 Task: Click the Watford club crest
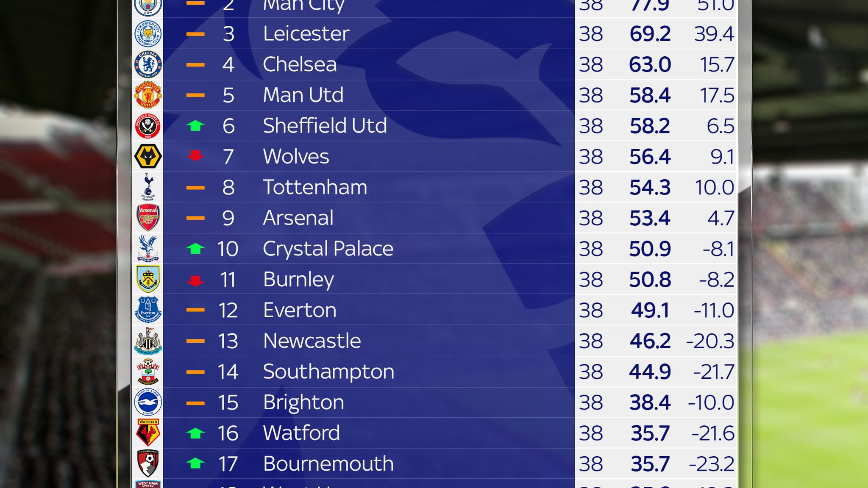tap(148, 433)
